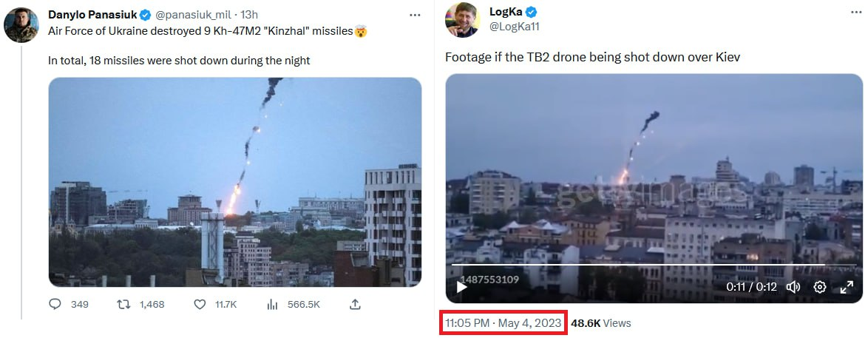Click Danylo Panasiuk's profile avatar
868x338 pixels.
21,25
